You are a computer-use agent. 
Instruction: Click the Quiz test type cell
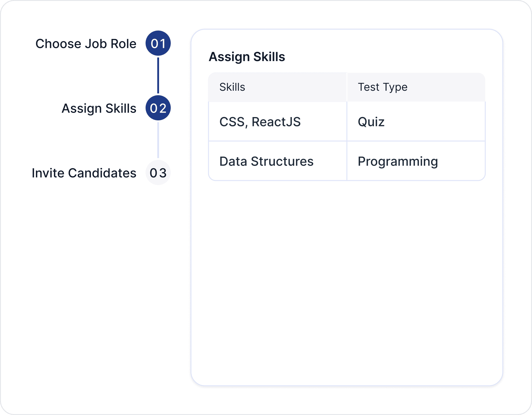(371, 122)
